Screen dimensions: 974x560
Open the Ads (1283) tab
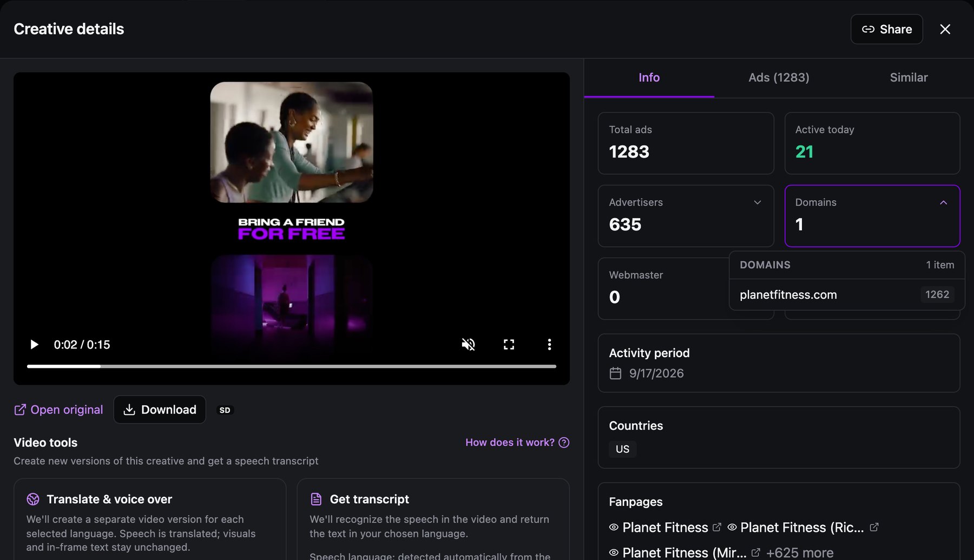point(779,77)
